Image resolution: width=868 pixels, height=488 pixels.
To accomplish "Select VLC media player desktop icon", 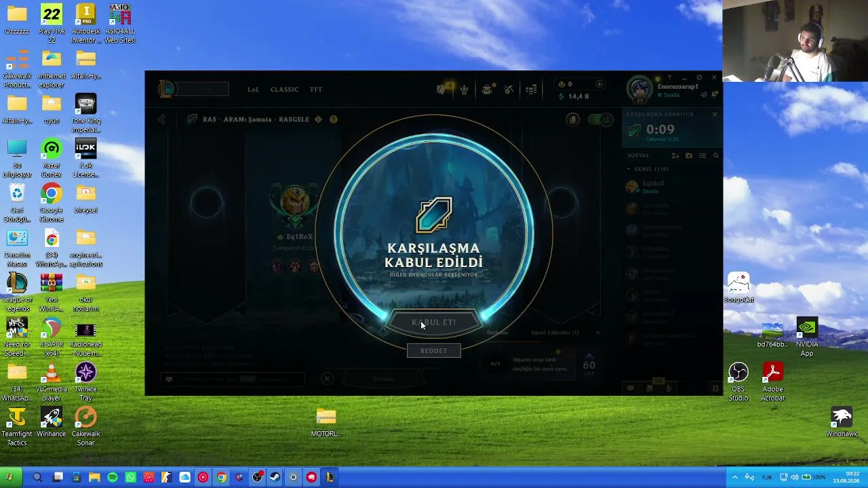I will click(52, 382).
